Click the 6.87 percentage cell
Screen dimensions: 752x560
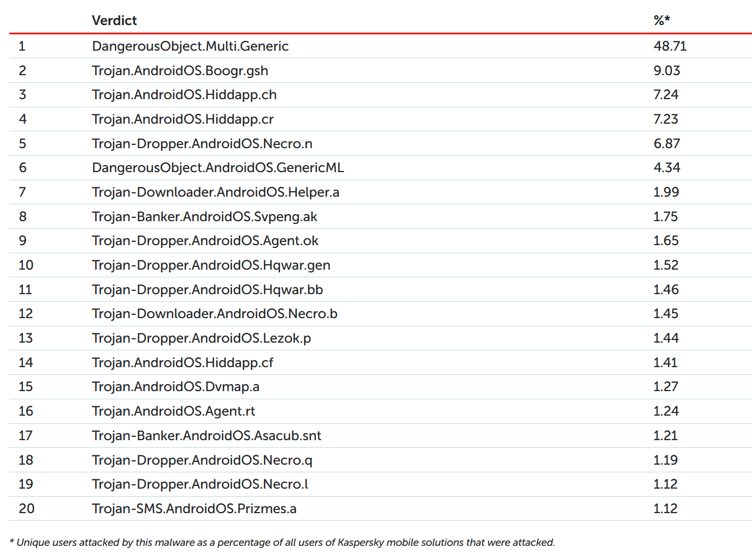(x=667, y=144)
